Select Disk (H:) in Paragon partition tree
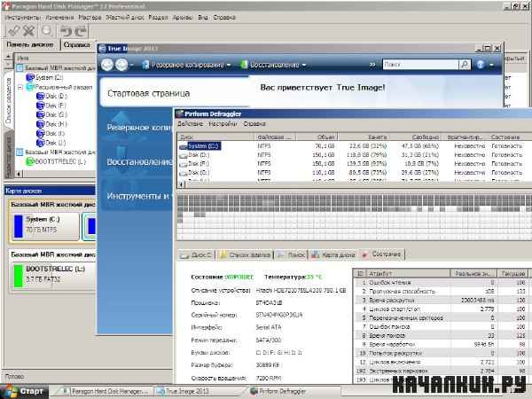The width and height of the screenshot is (532, 399). tap(51, 124)
